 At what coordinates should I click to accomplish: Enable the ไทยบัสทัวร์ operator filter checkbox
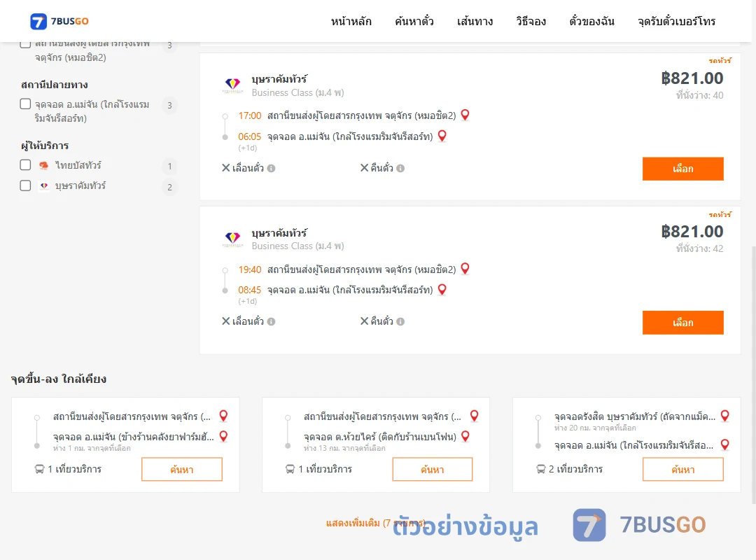point(26,165)
